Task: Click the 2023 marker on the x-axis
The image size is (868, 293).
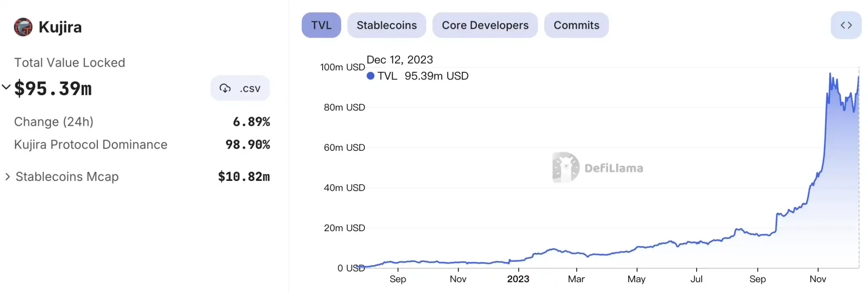Action: [518, 279]
